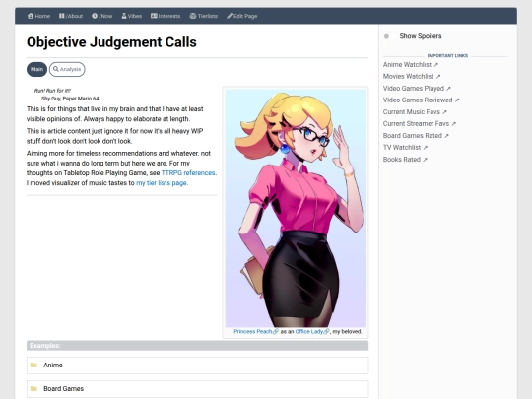Click the arrow icon beside Anime Watchlist
This screenshot has height=399, width=532.
point(436,65)
